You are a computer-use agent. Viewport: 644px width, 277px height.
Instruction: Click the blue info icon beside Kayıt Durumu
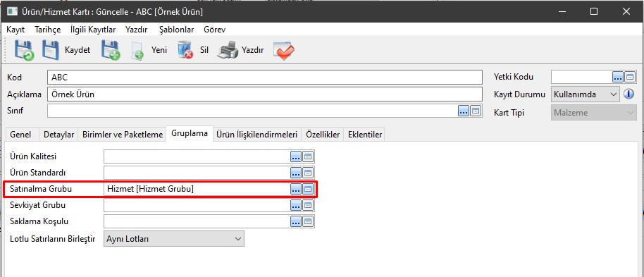coord(628,94)
